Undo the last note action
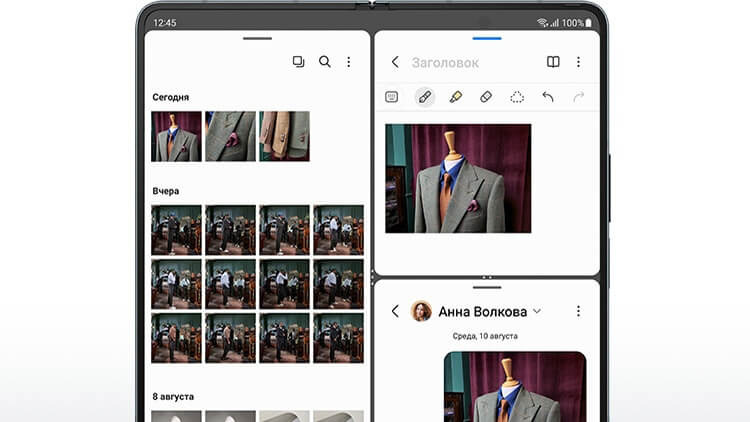This screenshot has height=422, width=750. coord(548,97)
